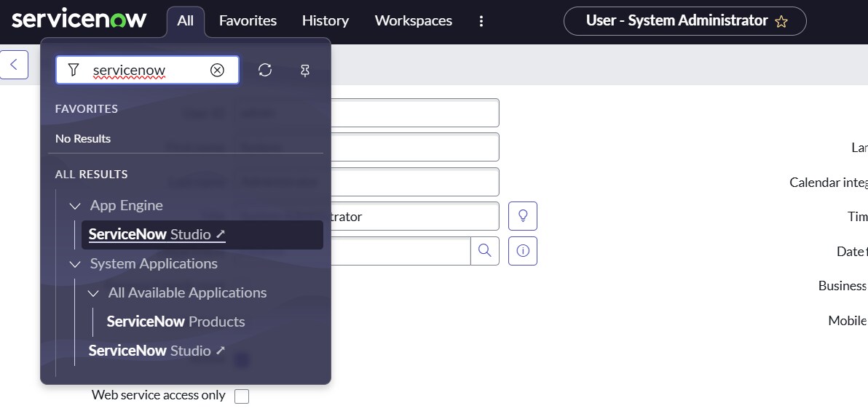
Task: Open the Workspaces menu tab
Action: [x=414, y=21]
